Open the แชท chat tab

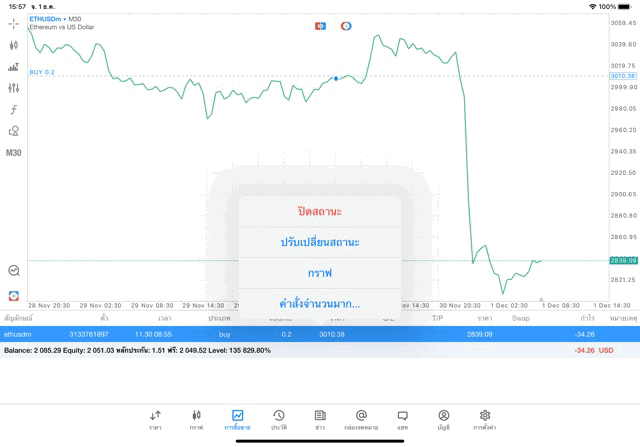pos(402,418)
